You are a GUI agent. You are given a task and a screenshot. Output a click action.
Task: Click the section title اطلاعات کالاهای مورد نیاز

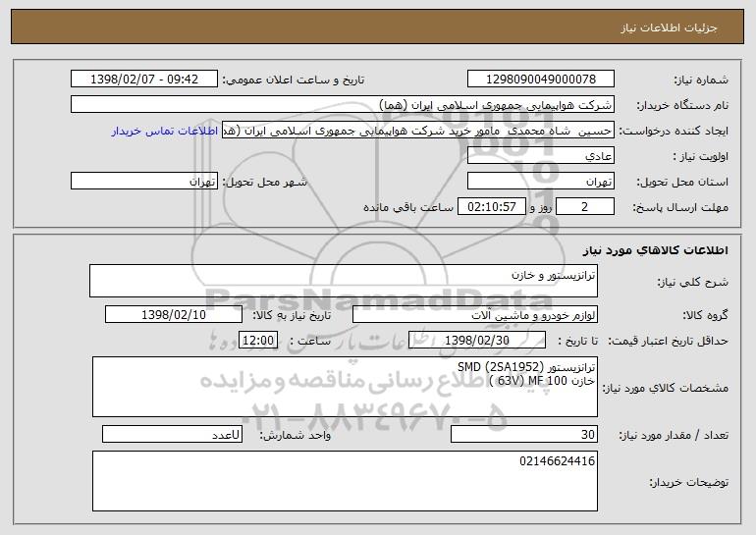coord(656,250)
